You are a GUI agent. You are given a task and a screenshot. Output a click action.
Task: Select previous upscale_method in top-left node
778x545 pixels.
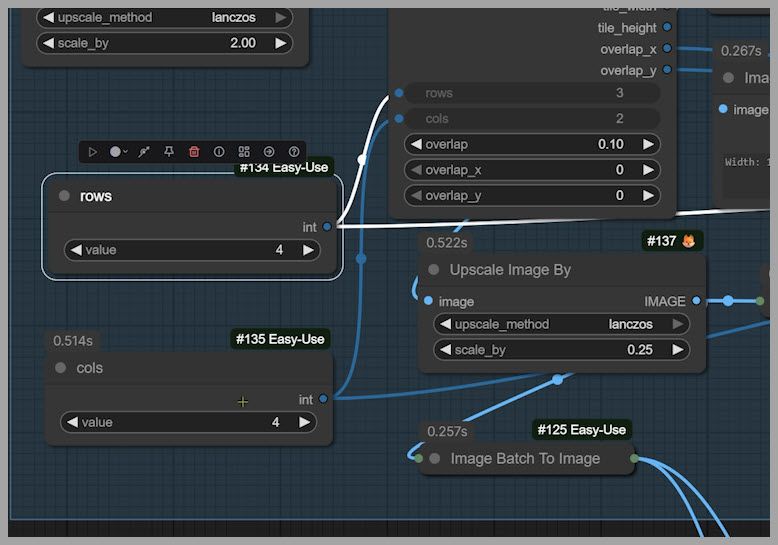click(x=48, y=17)
